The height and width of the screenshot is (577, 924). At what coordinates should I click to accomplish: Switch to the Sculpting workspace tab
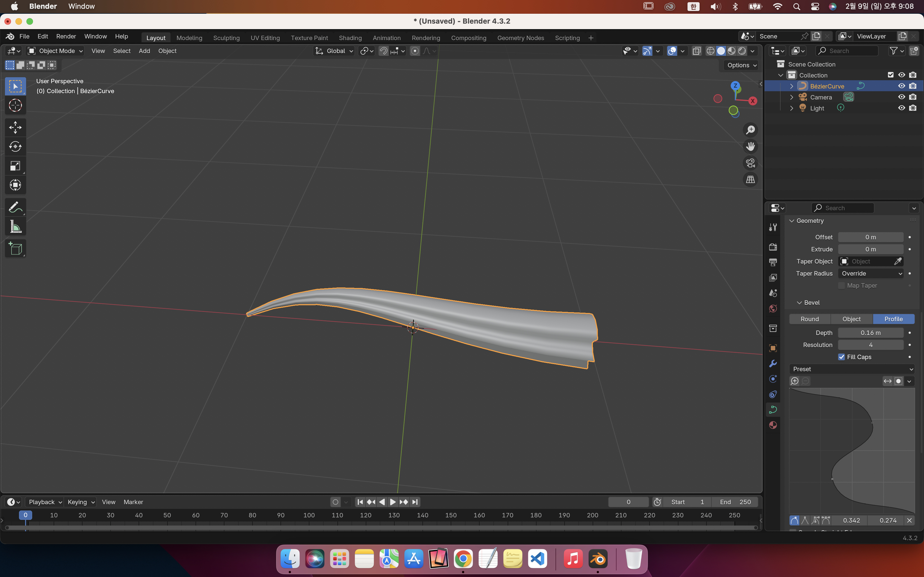coord(226,38)
